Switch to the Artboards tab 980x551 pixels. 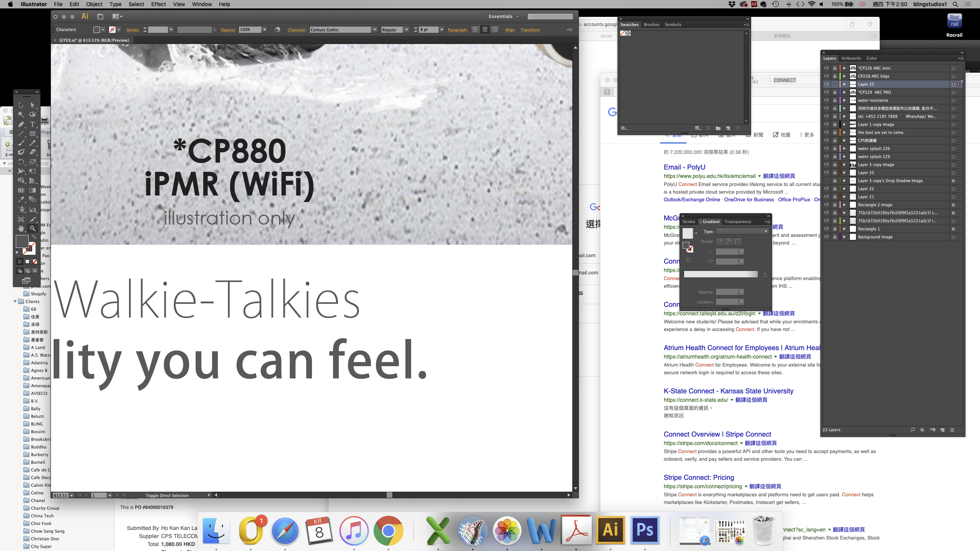coord(851,58)
